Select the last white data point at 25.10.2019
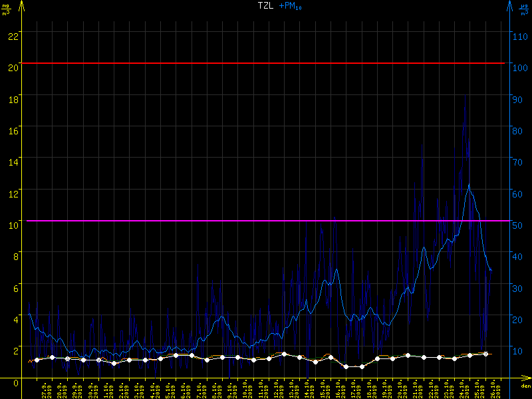 click(x=485, y=354)
